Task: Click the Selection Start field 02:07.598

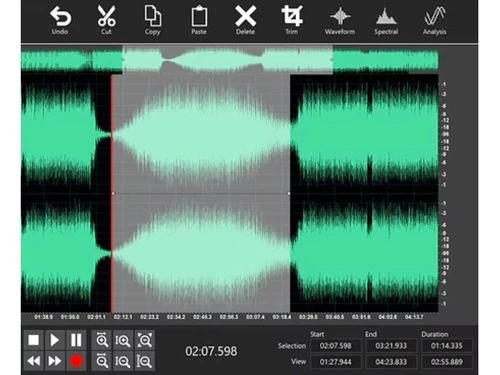Action: coord(336,346)
